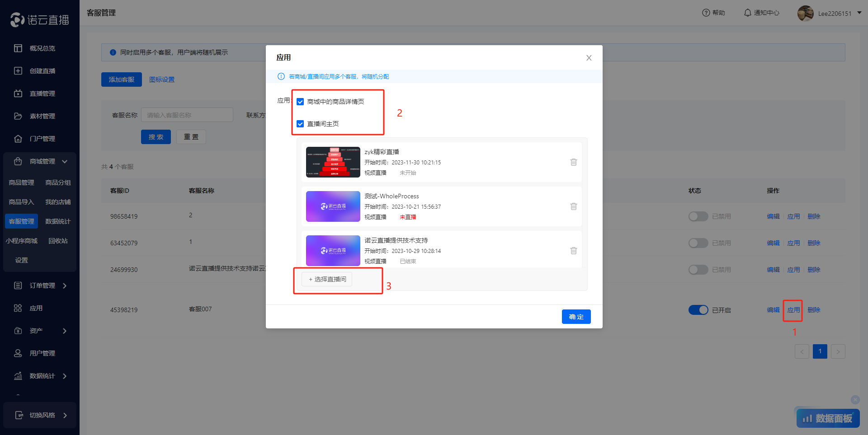The height and width of the screenshot is (435, 868).
Task: Go to 数据统计 under 商城管理
Action: point(58,221)
